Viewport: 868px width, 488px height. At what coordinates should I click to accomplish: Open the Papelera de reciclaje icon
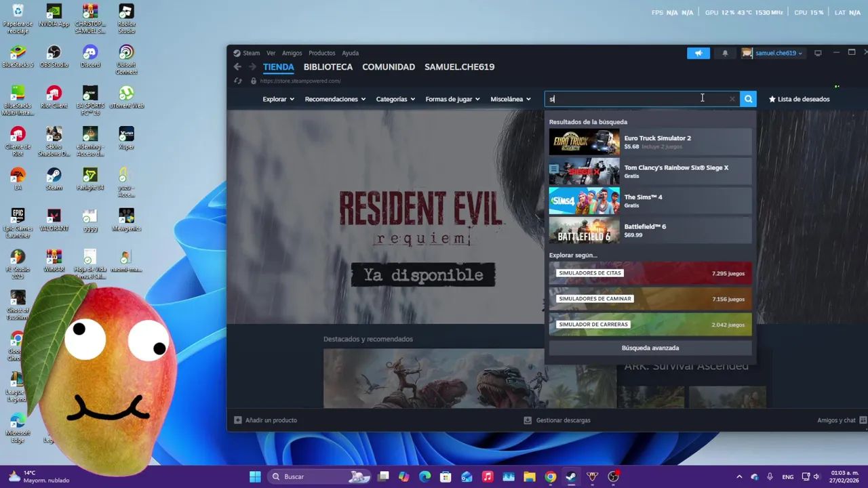(18, 19)
